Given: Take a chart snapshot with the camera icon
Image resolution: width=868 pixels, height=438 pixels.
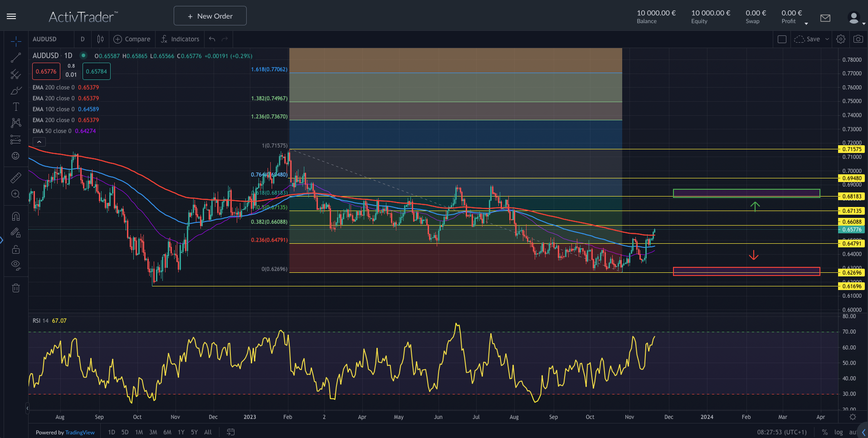Looking at the screenshot, I should pyautogui.click(x=858, y=39).
